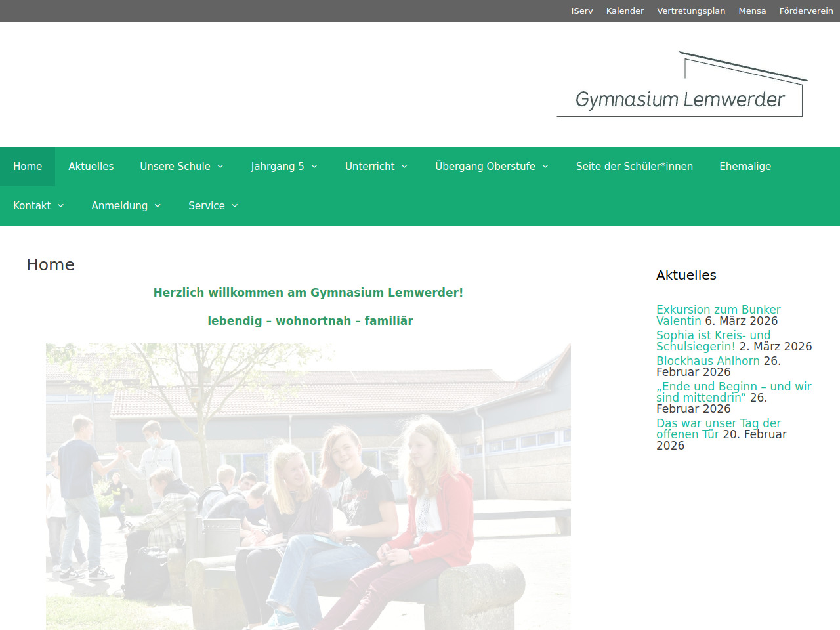Image resolution: width=840 pixels, height=630 pixels.
Task: Open the IServ link in top bar
Action: click(582, 11)
